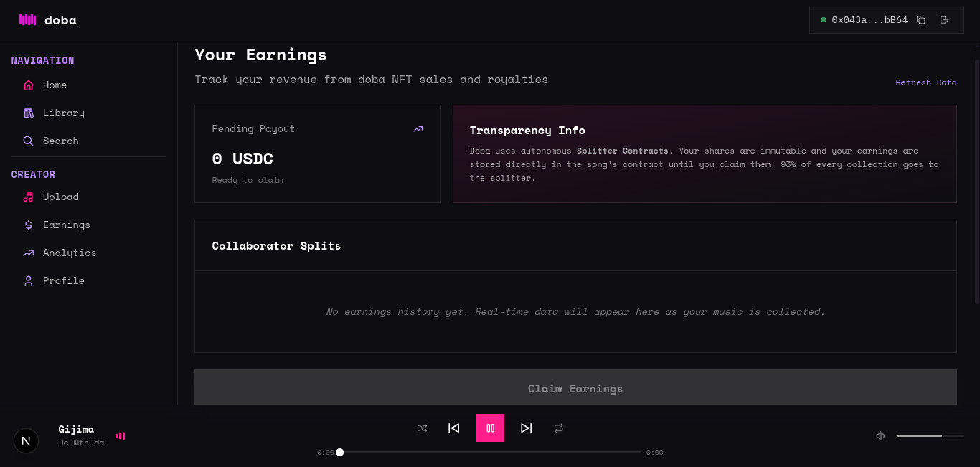The height and width of the screenshot is (467, 980).
Task: Toggle repeat mode
Action: tap(559, 428)
